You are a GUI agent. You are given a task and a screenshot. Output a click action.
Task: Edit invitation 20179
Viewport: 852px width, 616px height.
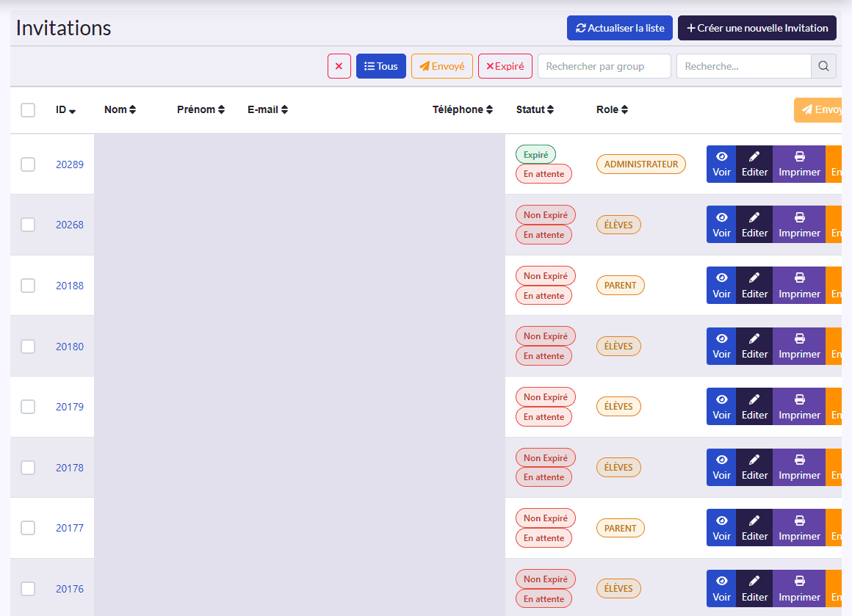pos(754,407)
